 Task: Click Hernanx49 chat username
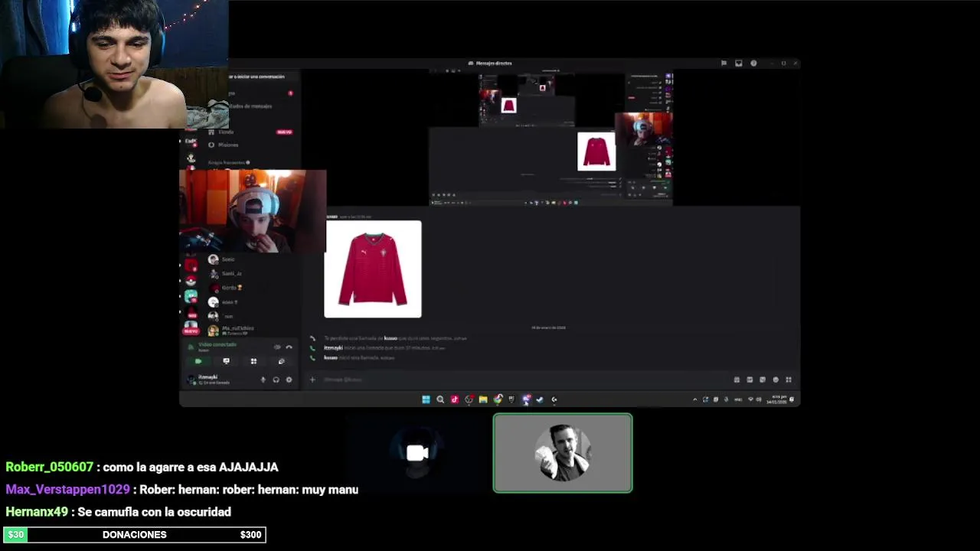click(x=37, y=512)
